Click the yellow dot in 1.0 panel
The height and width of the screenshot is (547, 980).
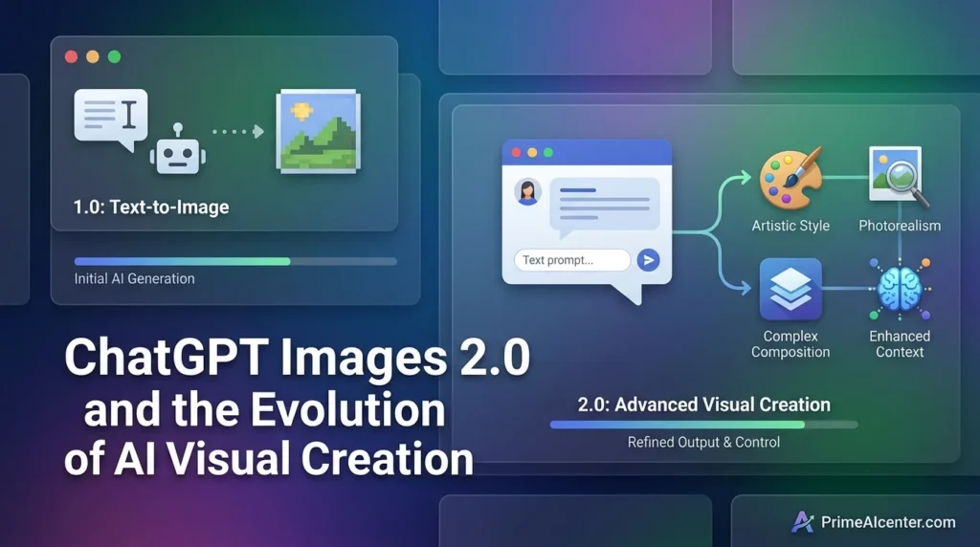pyautogui.click(x=93, y=56)
